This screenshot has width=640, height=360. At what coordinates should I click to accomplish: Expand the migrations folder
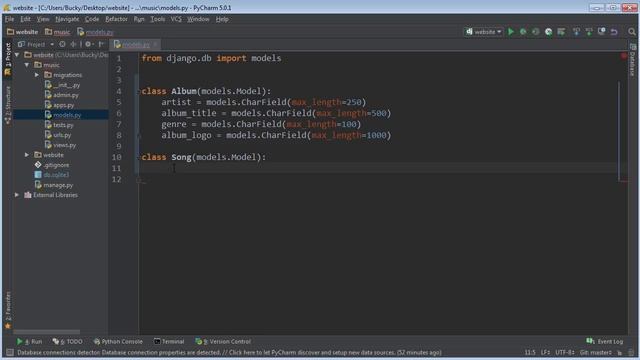pyautogui.click(x=37, y=75)
